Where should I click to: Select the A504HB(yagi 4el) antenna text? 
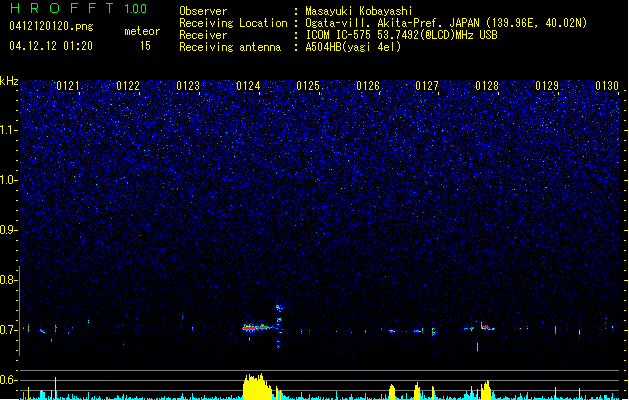click(353, 47)
